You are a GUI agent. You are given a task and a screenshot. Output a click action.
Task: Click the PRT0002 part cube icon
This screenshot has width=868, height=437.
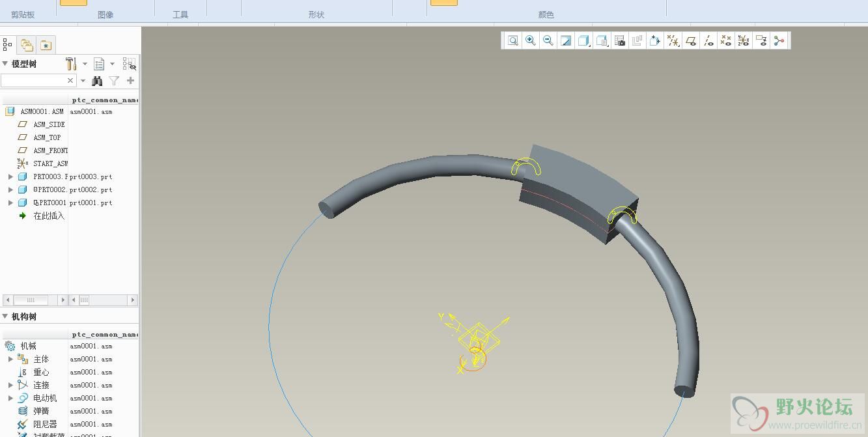(x=22, y=190)
